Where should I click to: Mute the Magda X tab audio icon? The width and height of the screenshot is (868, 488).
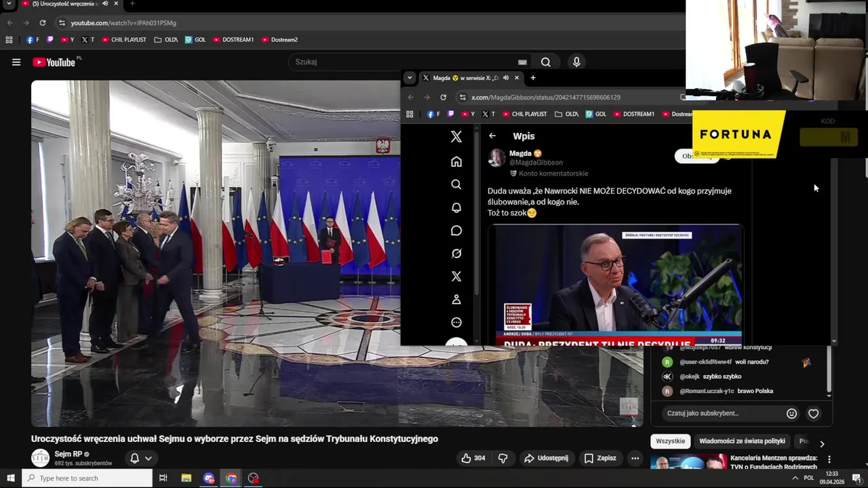(506, 78)
